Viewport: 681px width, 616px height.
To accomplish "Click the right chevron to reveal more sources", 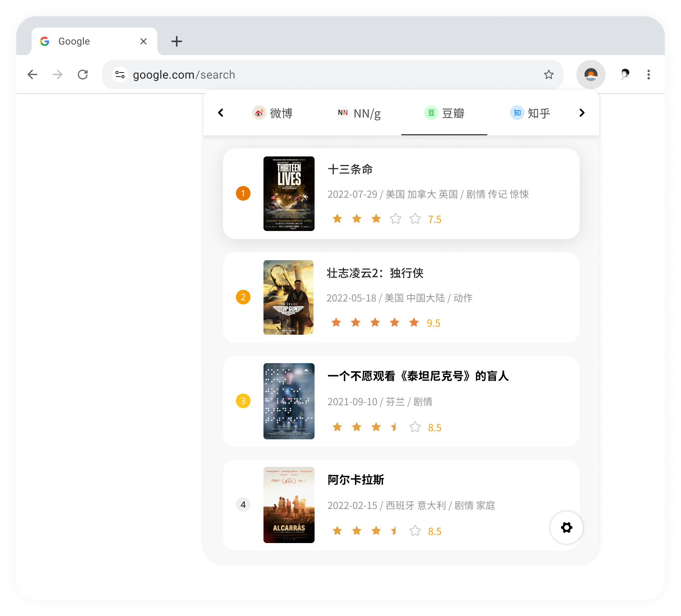I will pyautogui.click(x=582, y=113).
